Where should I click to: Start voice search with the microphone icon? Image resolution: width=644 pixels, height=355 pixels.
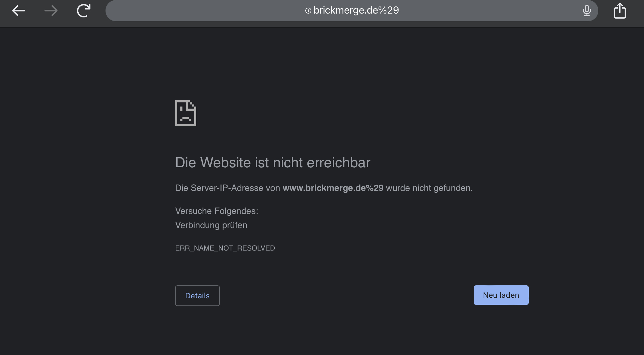click(587, 11)
